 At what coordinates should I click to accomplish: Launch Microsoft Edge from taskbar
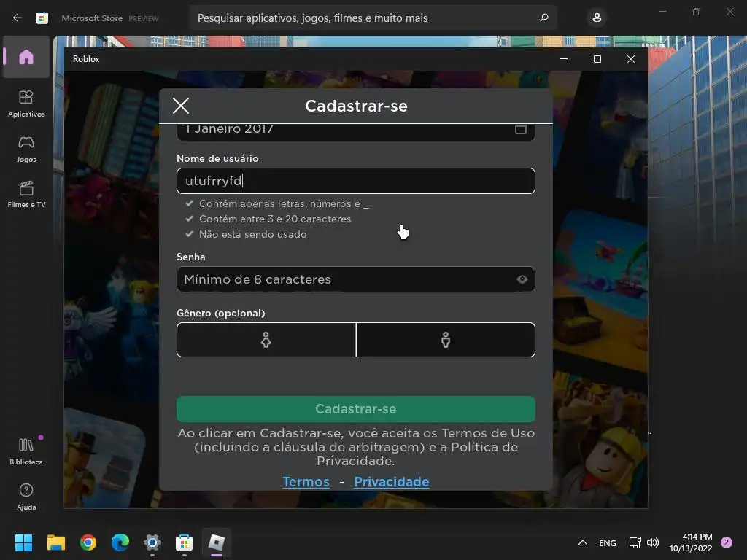120,542
